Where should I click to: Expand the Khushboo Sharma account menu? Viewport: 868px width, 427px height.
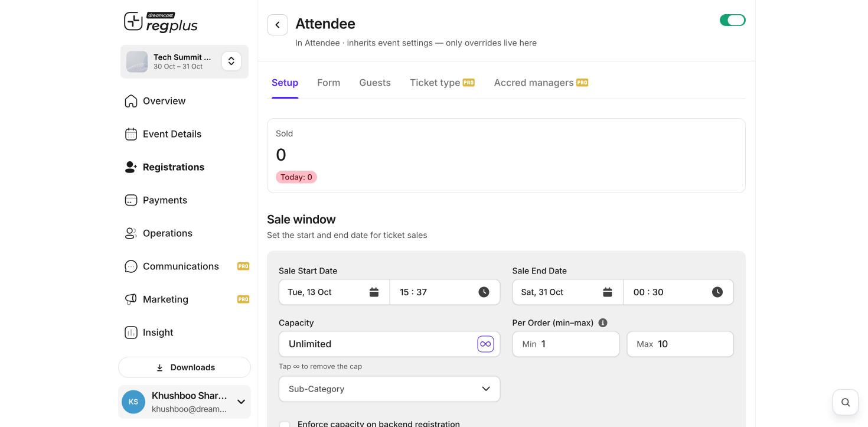coord(241,402)
